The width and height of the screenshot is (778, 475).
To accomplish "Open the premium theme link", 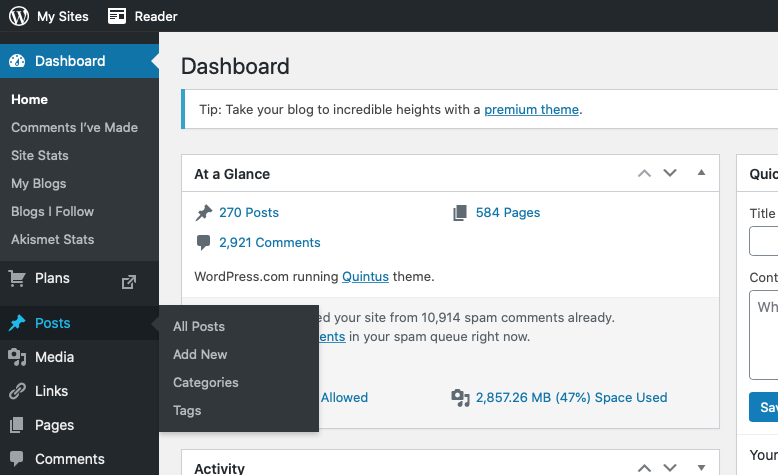I will click(531, 109).
